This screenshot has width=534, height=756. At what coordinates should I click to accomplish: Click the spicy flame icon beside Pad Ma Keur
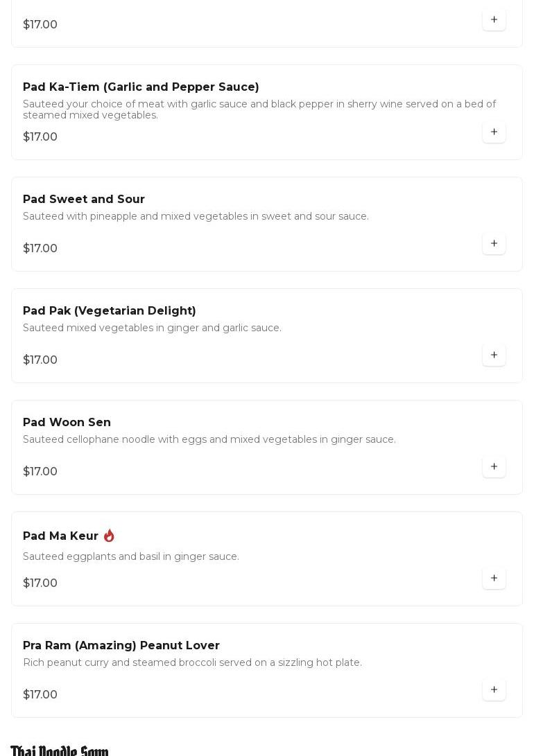point(109,536)
